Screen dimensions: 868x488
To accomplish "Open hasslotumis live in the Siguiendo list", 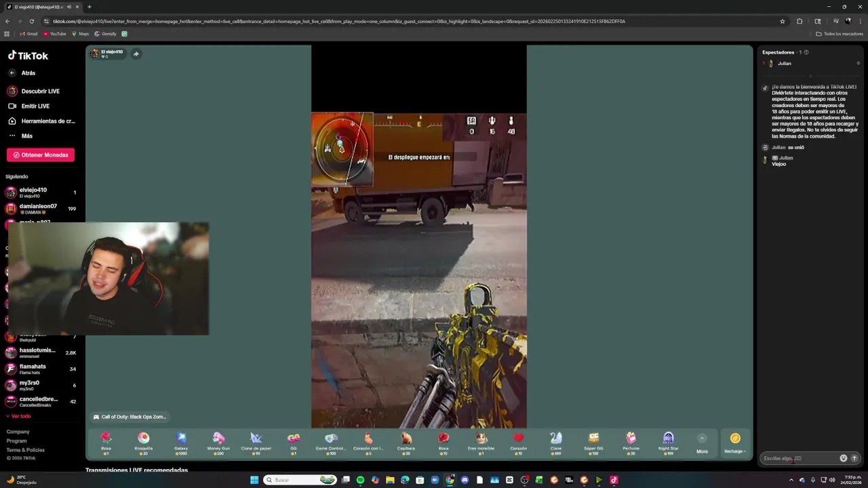I will click(x=42, y=352).
